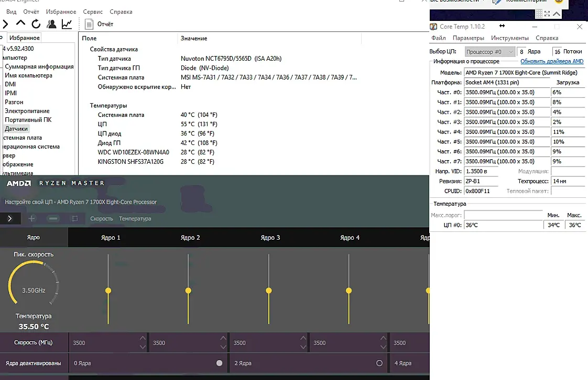Click the Ядро 2 column header
588x380 pixels.
190,237
